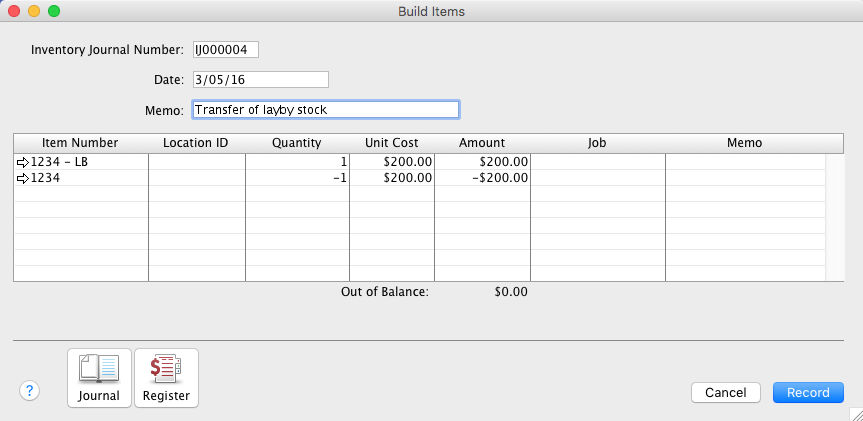Click the table's vertical scrollbar
Viewport: 863px width, 421px height.
(834, 216)
